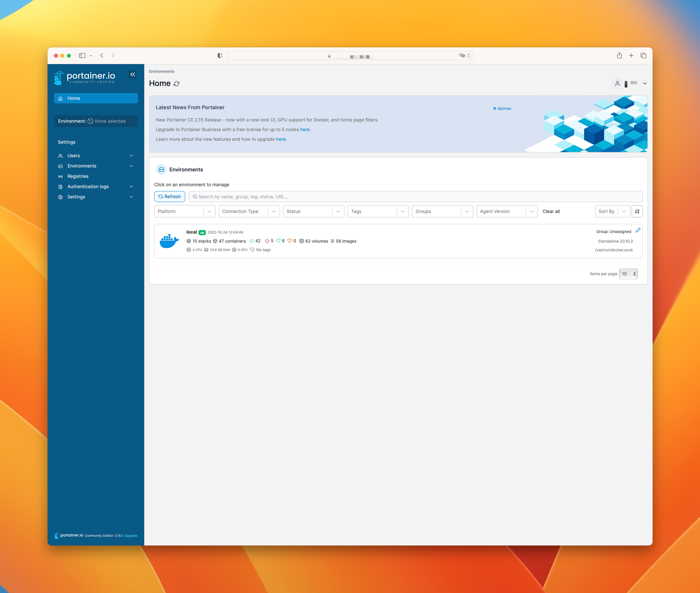The image size is (700, 593).
Task: Open the 'here' link about new features
Action: pyautogui.click(x=281, y=139)
